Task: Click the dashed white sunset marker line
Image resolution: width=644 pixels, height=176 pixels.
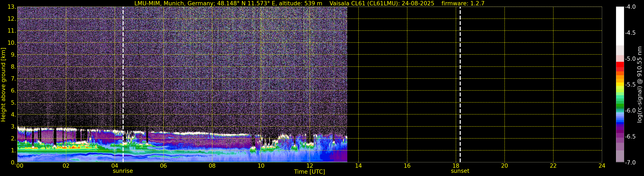Action: click(460, 85)
